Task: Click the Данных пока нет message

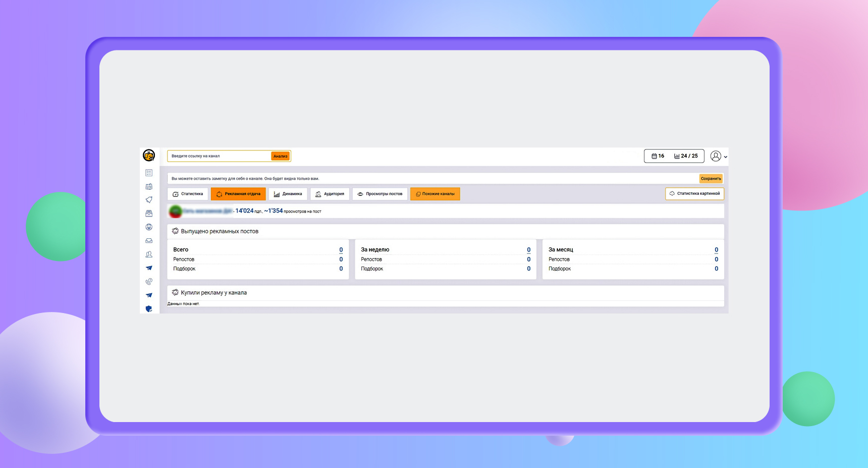Action: point(184,304)
